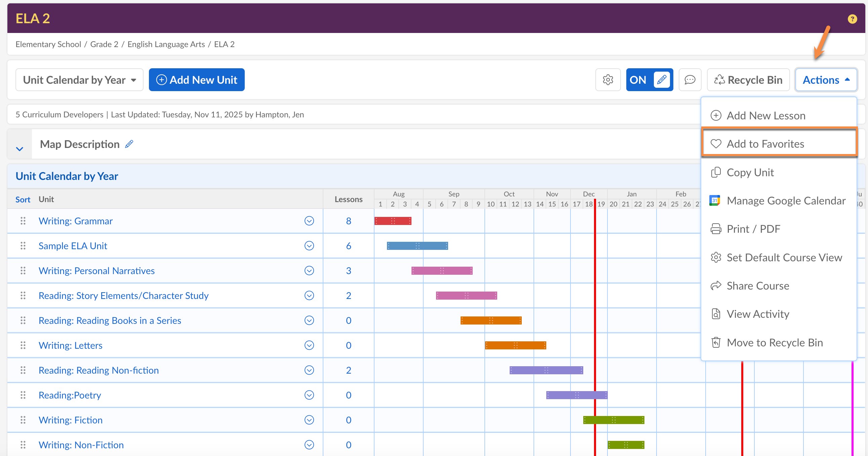Screen dimensions: 868x456
Task: Click the red Writing: Grammar timeline bar
Action: 393,221
